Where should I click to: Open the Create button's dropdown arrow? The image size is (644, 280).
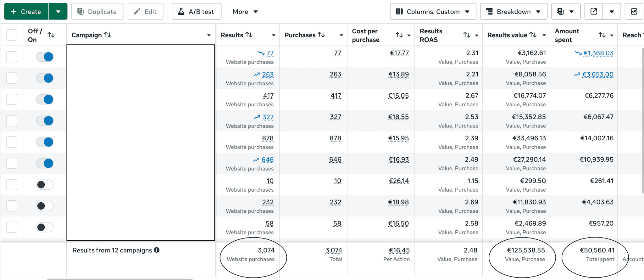58,12
